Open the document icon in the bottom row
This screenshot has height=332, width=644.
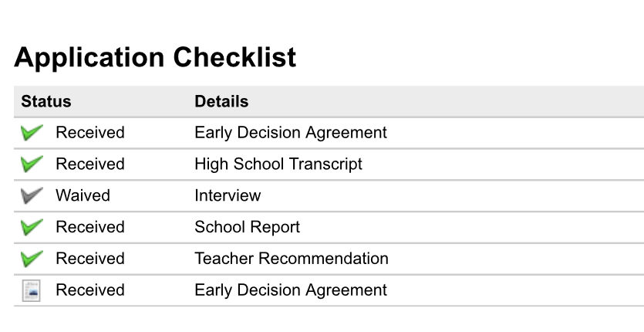(31, 290)
